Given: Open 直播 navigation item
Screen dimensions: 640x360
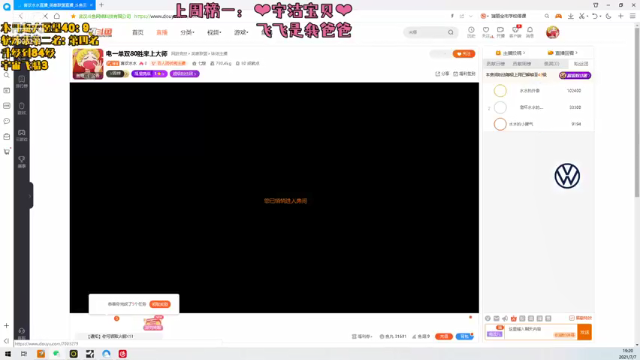Looking at the screenshot, I should point(162,32).
